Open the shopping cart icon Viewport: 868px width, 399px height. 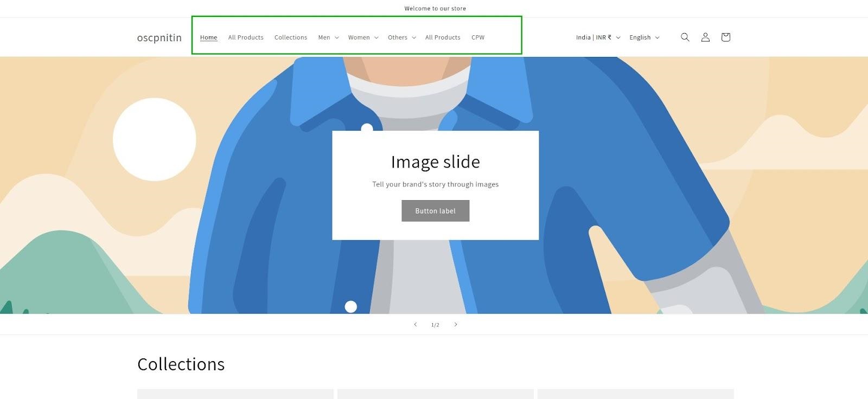coord(725,37)
